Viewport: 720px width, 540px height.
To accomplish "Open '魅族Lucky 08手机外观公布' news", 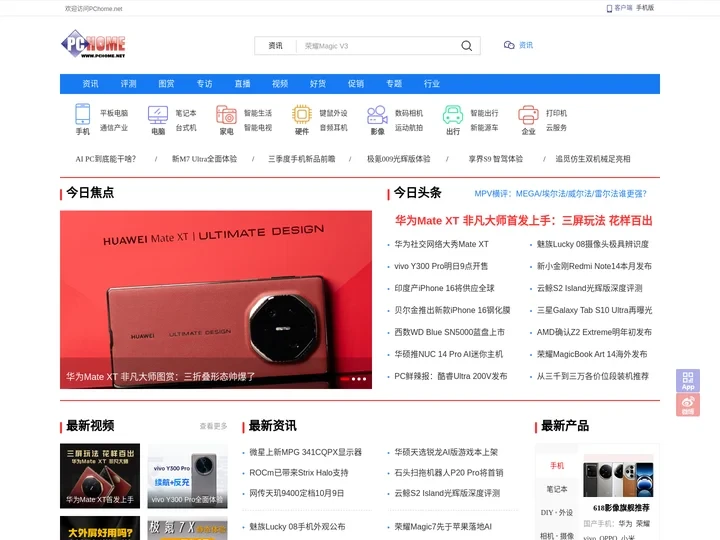I will click(297, 527).
